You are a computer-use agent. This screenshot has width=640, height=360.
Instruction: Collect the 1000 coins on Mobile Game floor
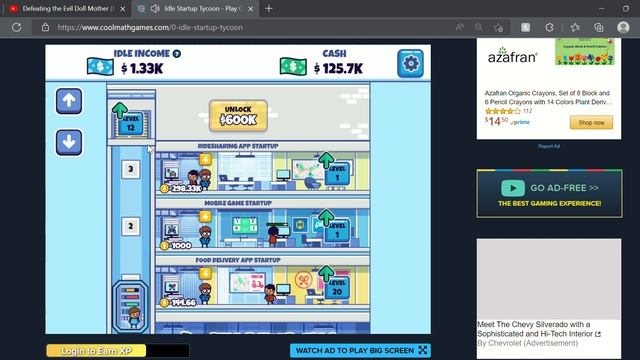point(176,245)
